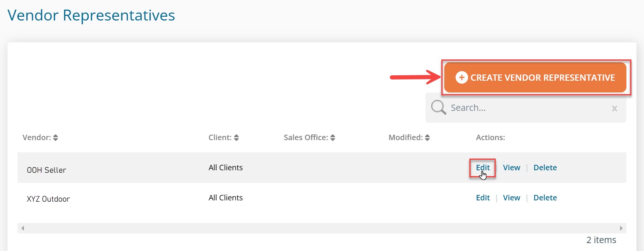Click Create Vendor Representative button
The image size is (644, 251).
(535, 77)
